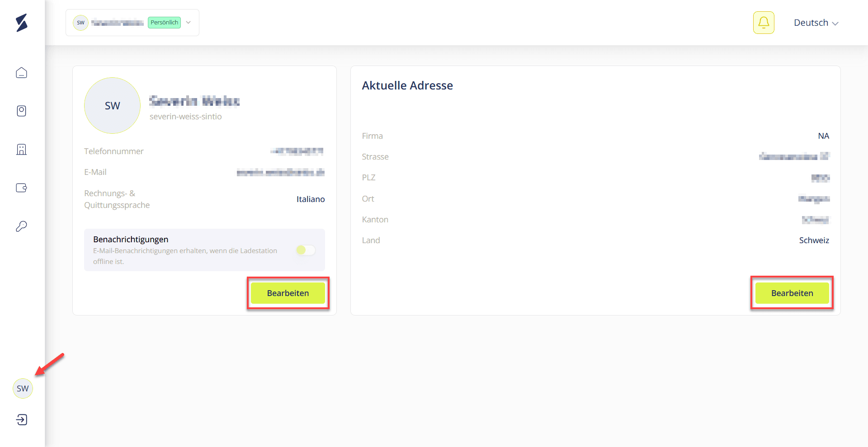The width and height of the screenshot is (868, 447).
Task: Open the building sidebar icon
Action: (22, 149)
